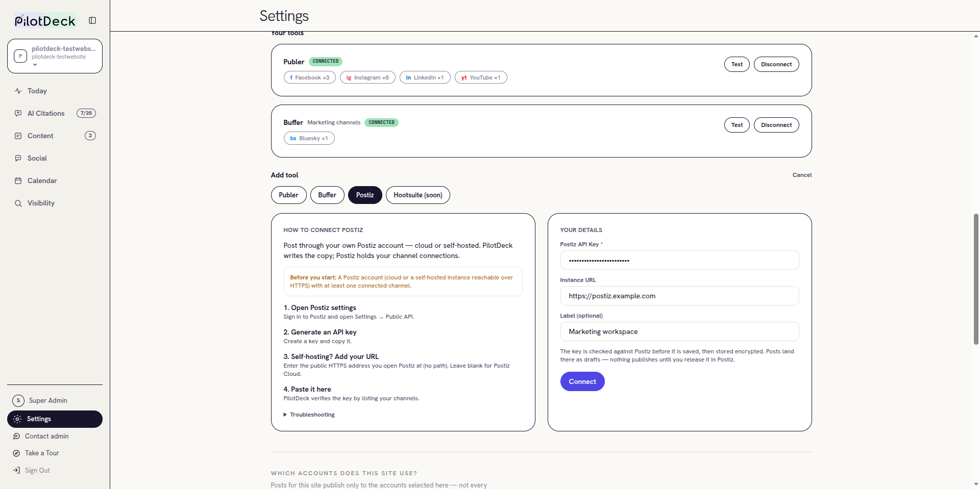Click the Publer CONNECTED status badge

[x=326, y=61]
